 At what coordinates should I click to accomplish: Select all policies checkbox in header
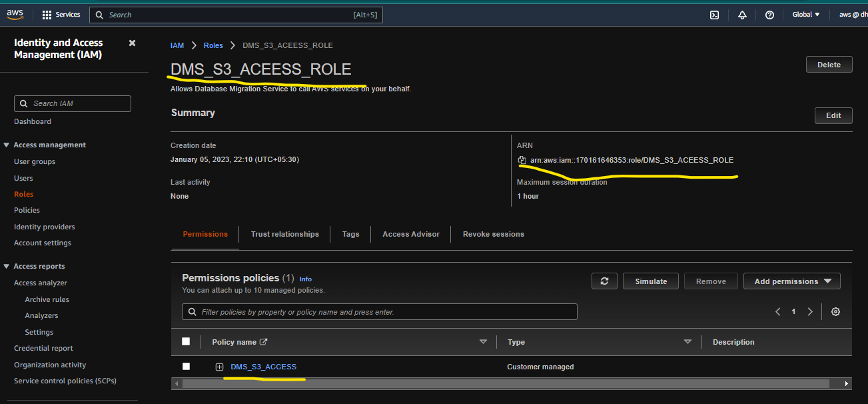[x=186, y=341]
